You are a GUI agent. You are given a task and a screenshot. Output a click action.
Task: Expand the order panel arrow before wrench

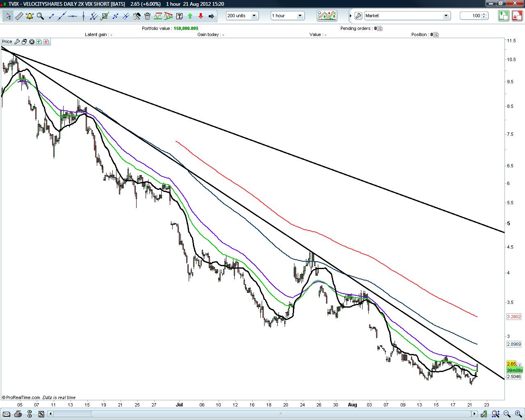351,16
